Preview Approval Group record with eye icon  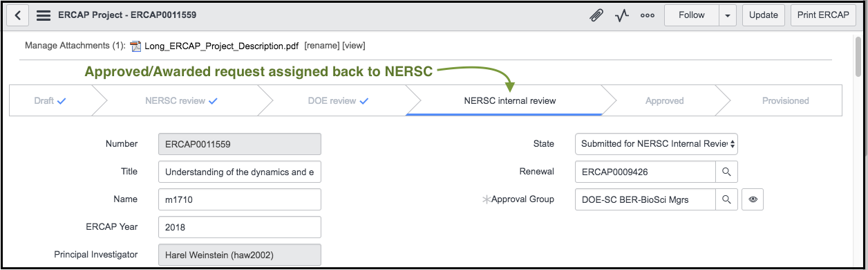click(753, 199)
